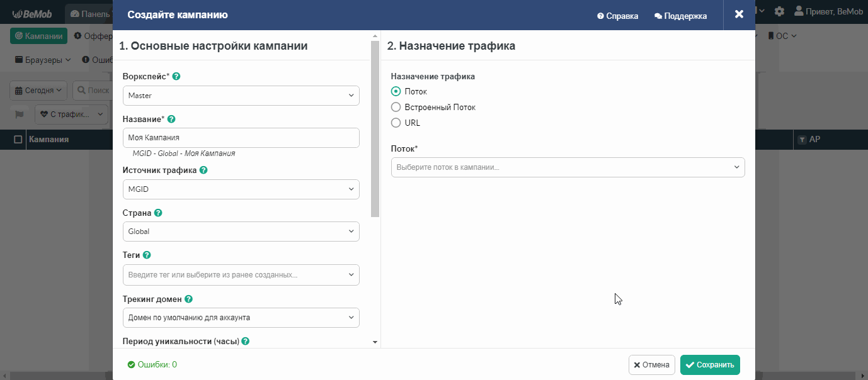Click help icon beside Страна label
Image resolution: width=868 pixels, height=380 pixels.
pos(158,213)
